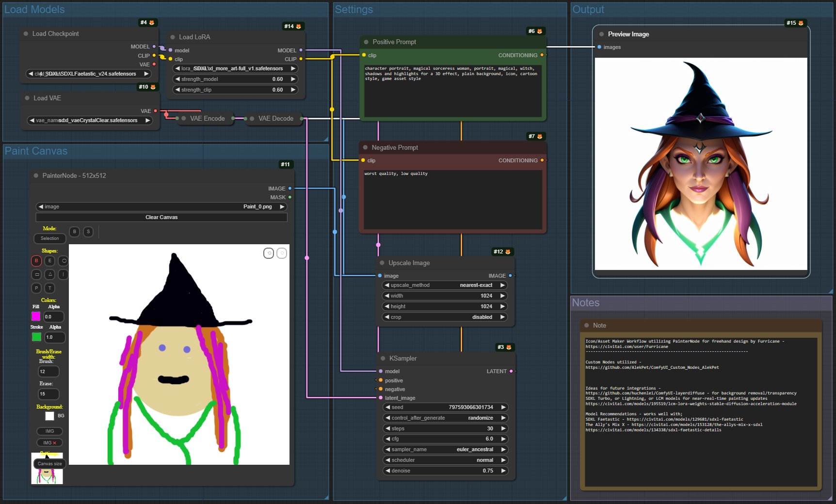Select the triangle shape tool
The height and width of the screenshot is (504, 836).
pos(49,274)
